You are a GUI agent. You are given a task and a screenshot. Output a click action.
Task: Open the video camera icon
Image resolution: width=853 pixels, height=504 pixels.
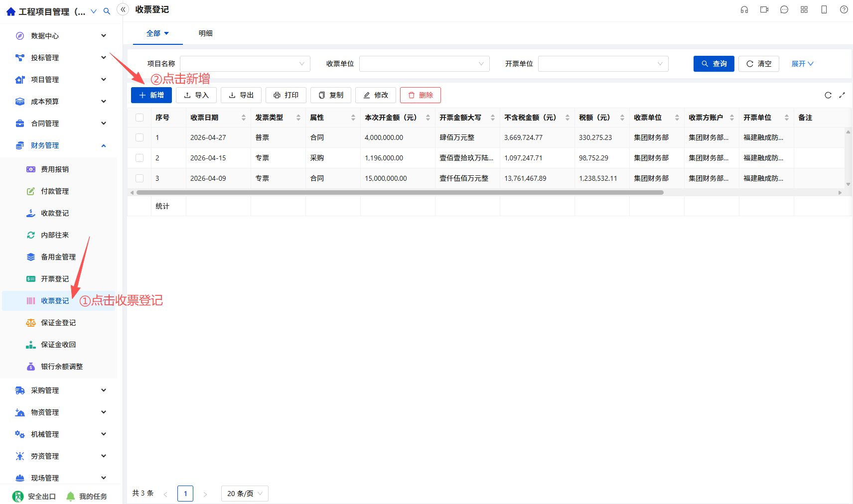pyautogui.click(x=764, y=9)
